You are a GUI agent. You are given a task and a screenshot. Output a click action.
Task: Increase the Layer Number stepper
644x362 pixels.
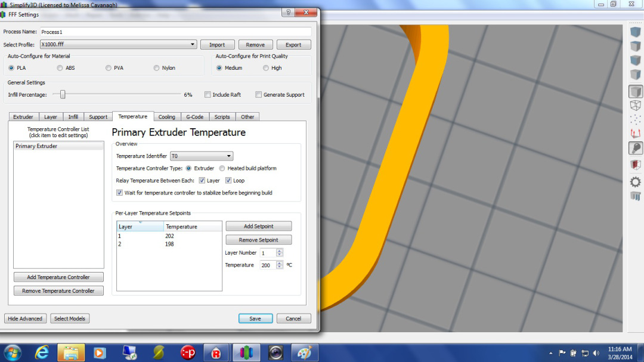tap(279, 250)
